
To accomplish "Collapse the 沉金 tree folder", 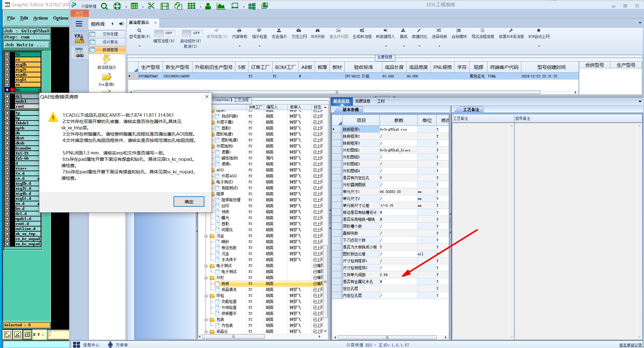I will coord(206,236).
